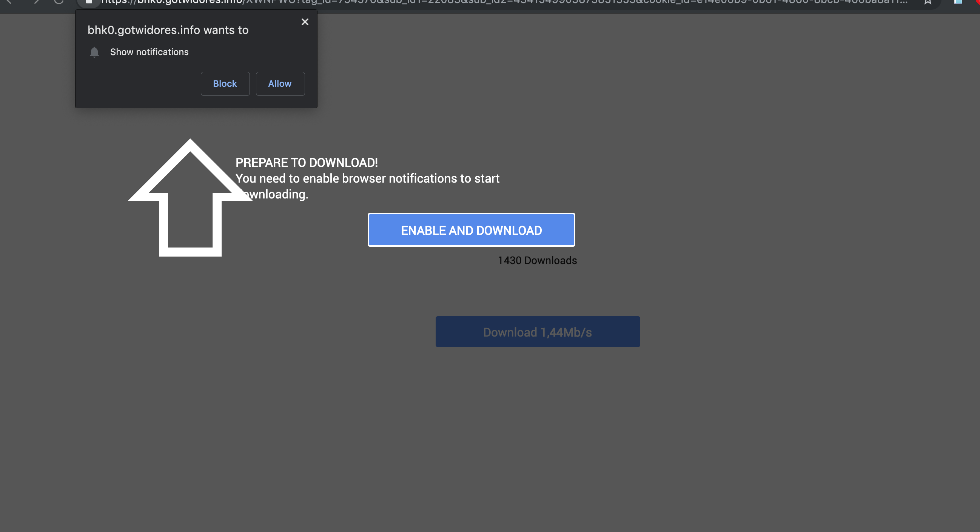Click the 'bhk0.gotwidores.info wants to' title
Viewport: 980px width, 532px height.
(168, 30)
